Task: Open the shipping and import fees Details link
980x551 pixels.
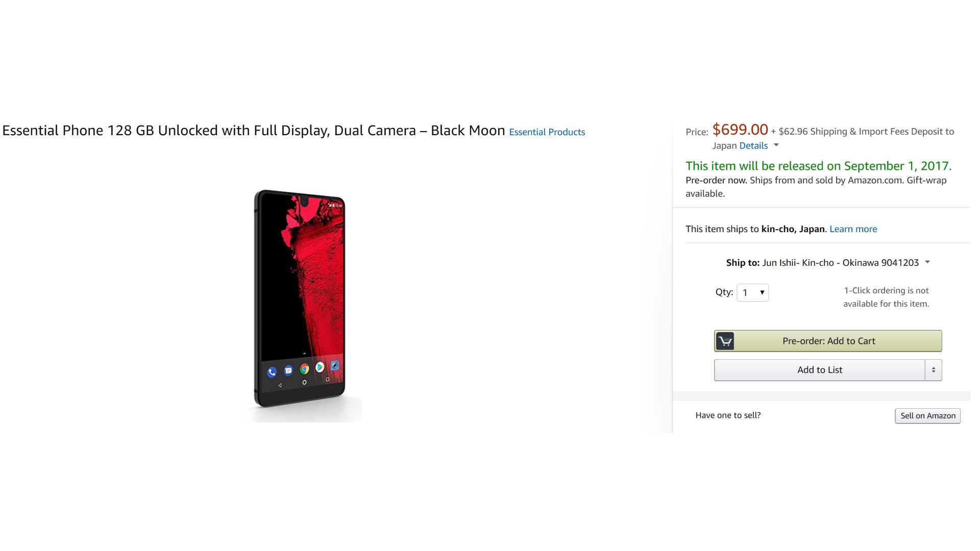Action: pyautogui.click(x=753, y=146)
